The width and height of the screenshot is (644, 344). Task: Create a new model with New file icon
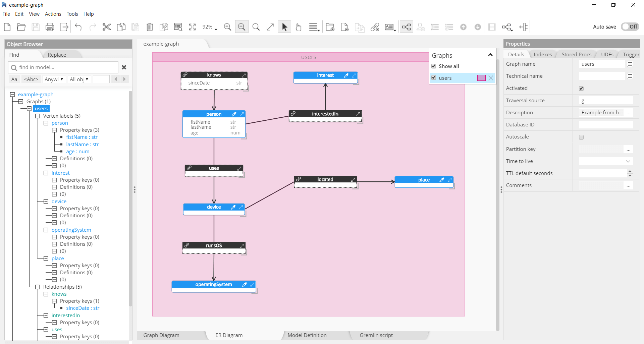[x=7, y=27]
